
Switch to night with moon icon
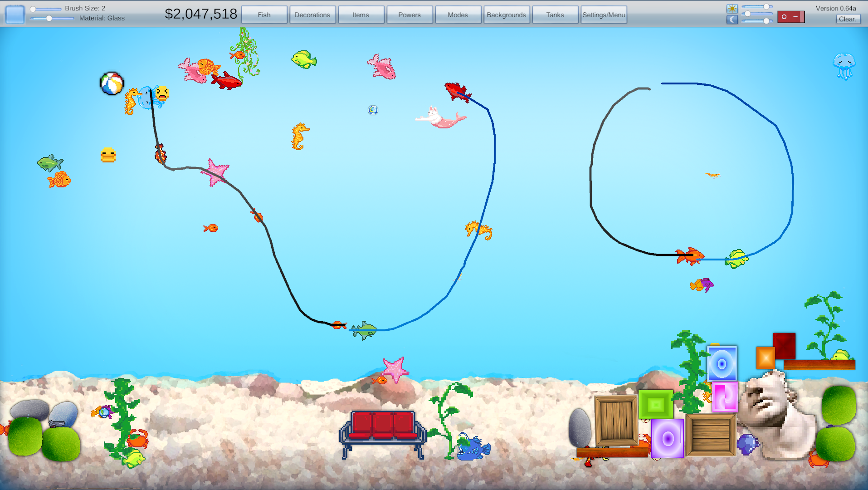732,19
